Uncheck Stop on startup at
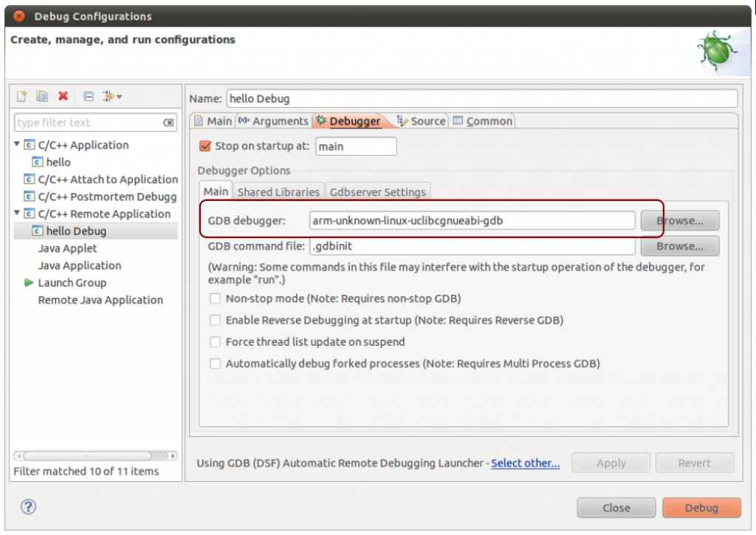Image resolution: width=756 pixels, height=535 pixels. tap(205, 146)
